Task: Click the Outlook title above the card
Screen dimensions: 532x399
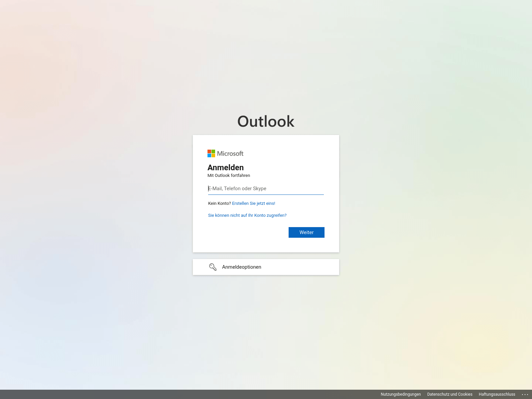Action: tap(266, 121)
